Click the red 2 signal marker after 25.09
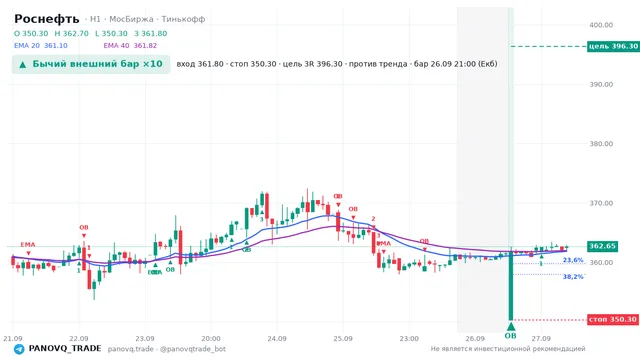The image size is (640, 360). 373,219
